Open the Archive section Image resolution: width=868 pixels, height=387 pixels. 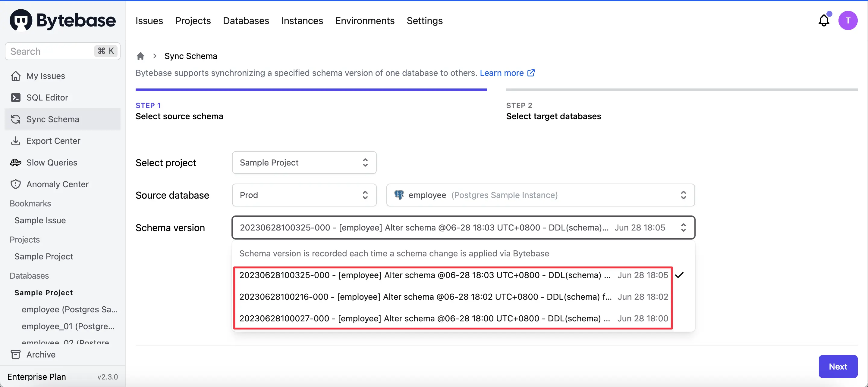pos(41,354)
